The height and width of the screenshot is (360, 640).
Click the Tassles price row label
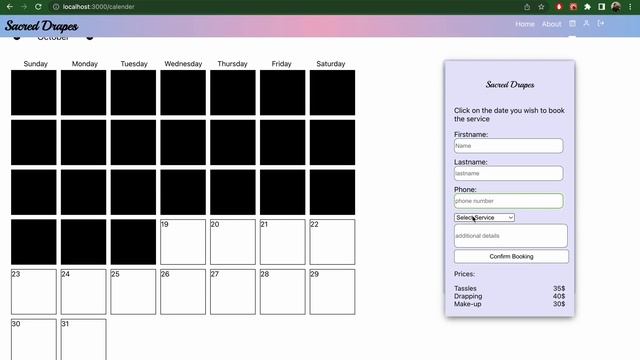tap(465, 288)
